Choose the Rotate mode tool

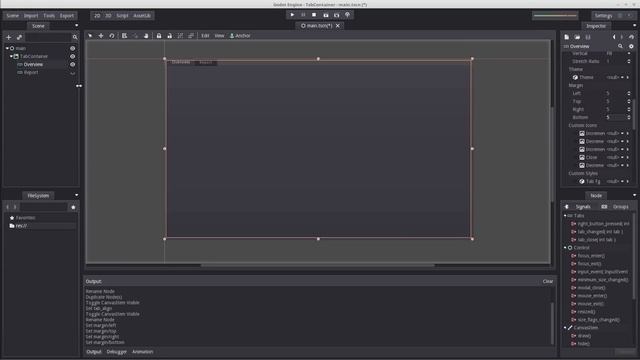(x=111, y=36)
